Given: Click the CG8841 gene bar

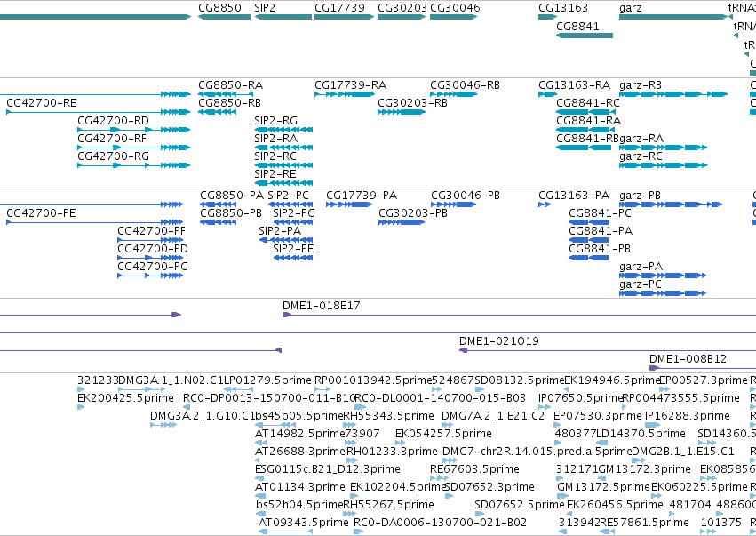Looking at the screenshot, I should [x=585, y=36].
